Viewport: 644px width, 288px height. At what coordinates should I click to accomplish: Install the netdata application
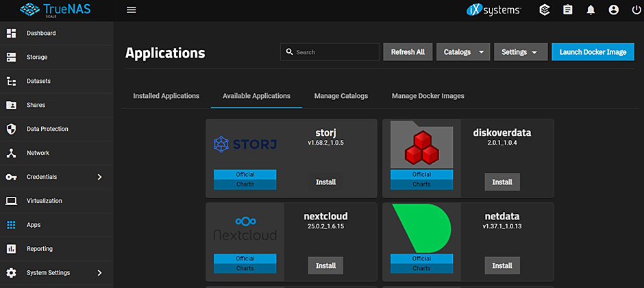pyautogui.click(x=502, y=266)
